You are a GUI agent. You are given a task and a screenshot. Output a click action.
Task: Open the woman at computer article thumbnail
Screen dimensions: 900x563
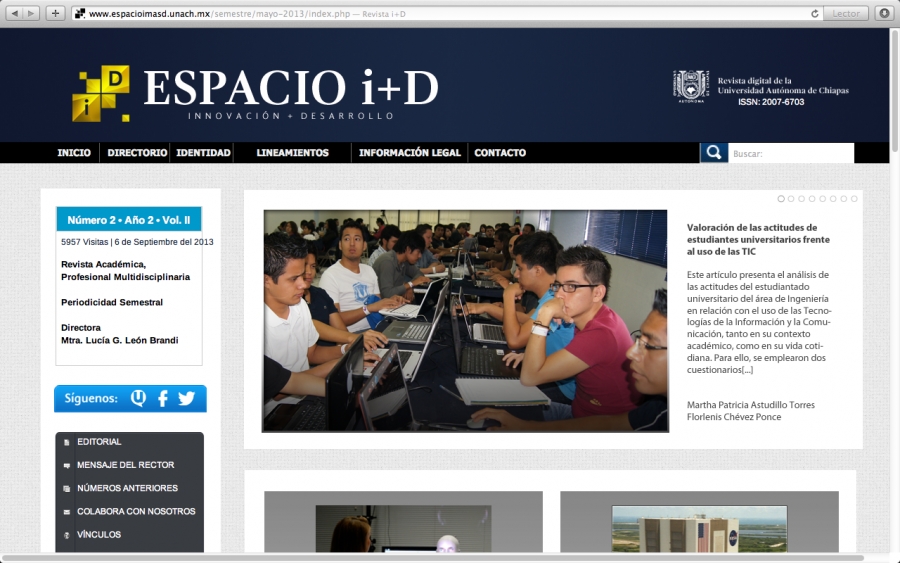click(404, 529)
